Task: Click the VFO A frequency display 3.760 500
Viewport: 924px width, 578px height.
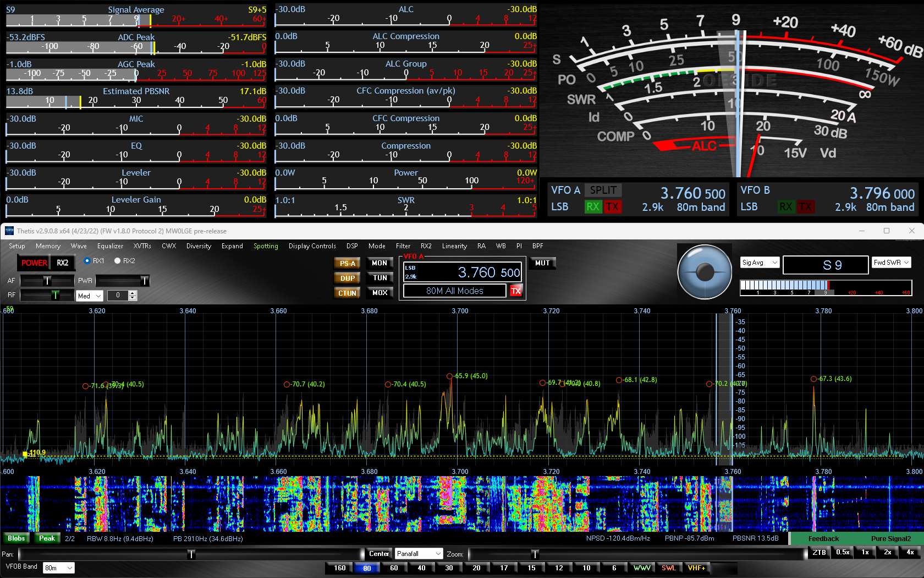Action: tap(488, 272)
